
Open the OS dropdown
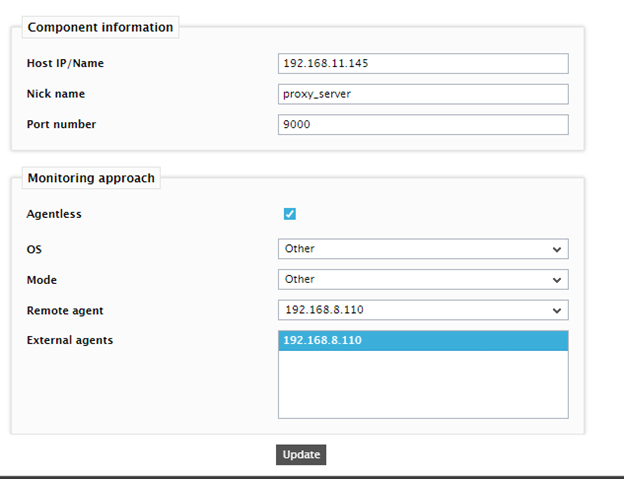point(423,249)
